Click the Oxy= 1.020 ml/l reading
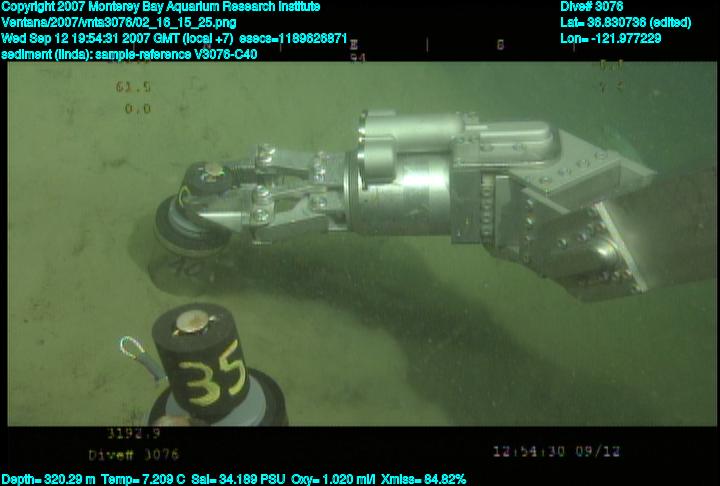This screenshot has width=720, height=486. click(x=333, y=480)
